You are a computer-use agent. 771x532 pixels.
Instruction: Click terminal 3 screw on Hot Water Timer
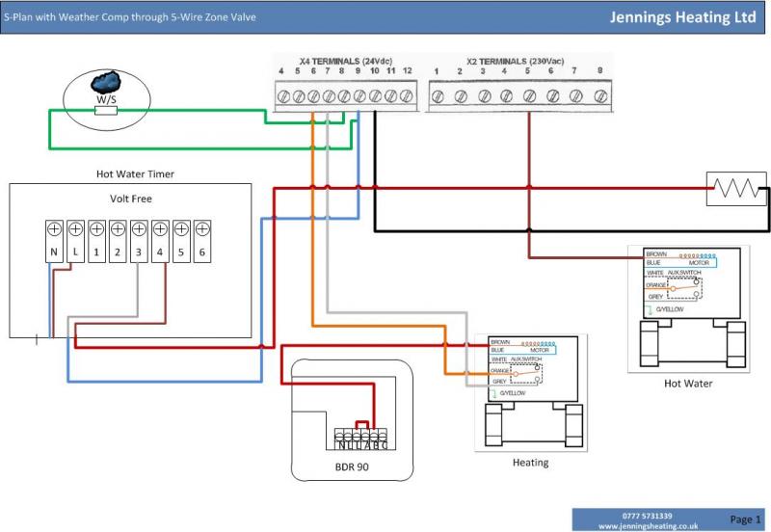(139, 229)
